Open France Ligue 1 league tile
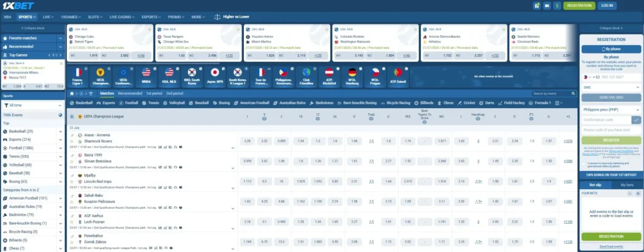This screenshot has height=252, width=644. tap(77, 77)
